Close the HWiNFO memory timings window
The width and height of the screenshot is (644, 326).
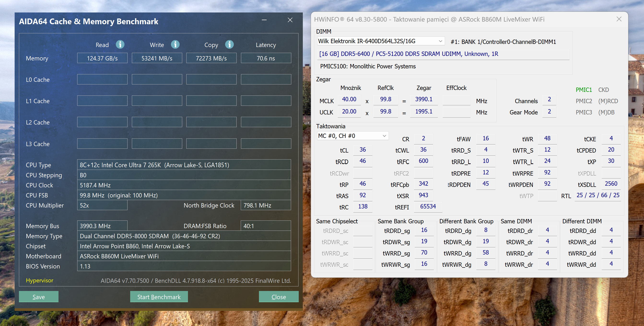tap(619, 19)
